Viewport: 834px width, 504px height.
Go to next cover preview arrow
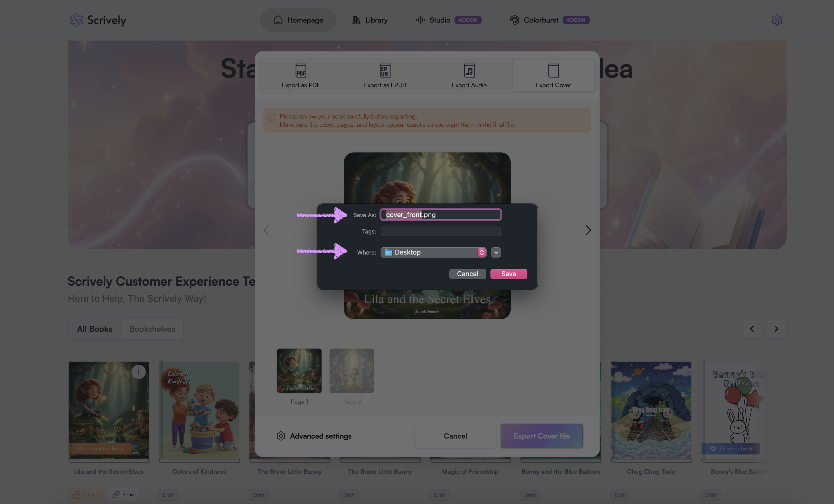tap(588, 230)
